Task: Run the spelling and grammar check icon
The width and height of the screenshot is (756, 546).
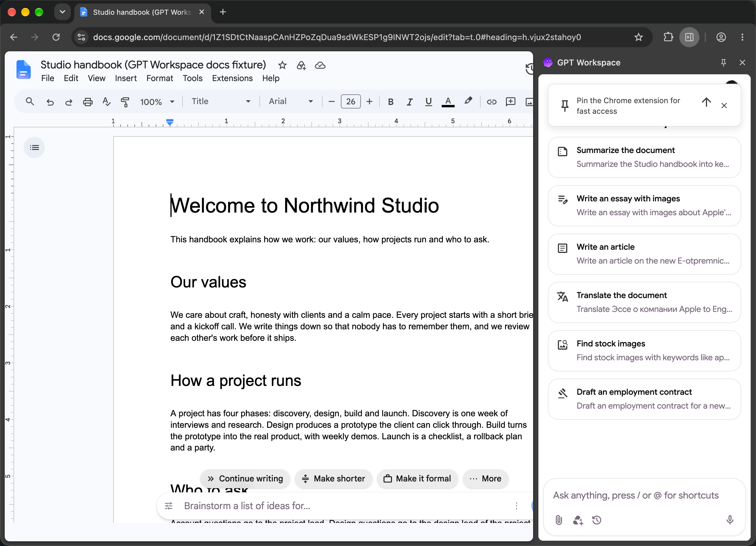Action: pyautogui.click(x=106, y=101)
